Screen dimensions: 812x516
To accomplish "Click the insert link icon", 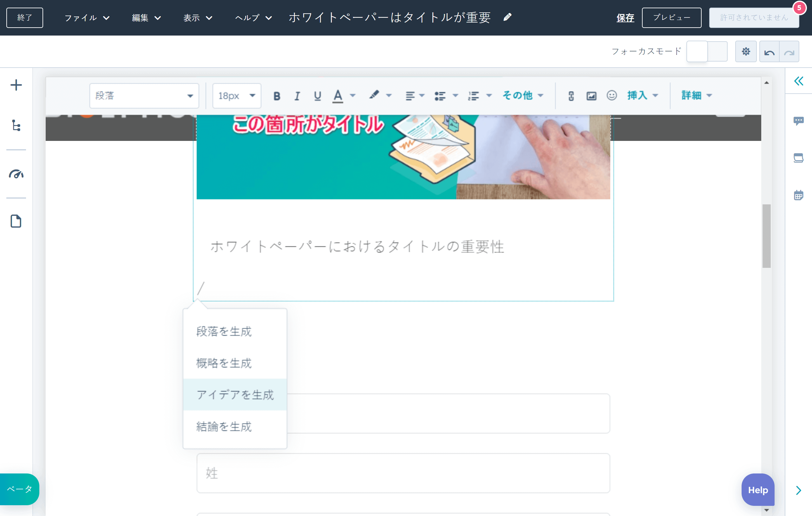I will (x=571, y=96).
